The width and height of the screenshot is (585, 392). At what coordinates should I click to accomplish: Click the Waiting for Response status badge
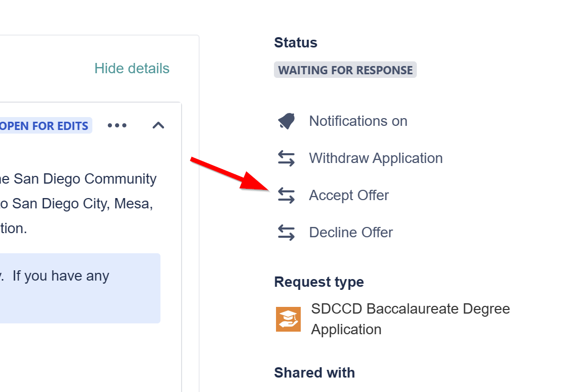tap(345, 70)
